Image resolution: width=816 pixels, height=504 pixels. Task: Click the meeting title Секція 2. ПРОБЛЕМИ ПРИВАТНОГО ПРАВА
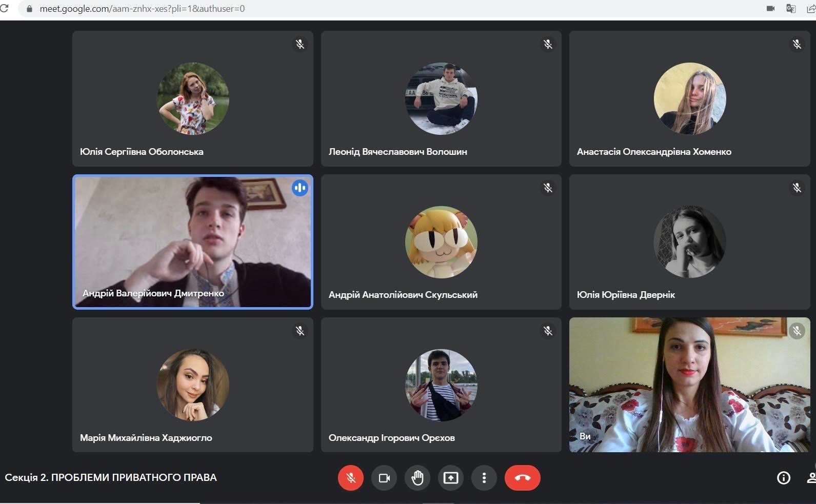point(111,478)
